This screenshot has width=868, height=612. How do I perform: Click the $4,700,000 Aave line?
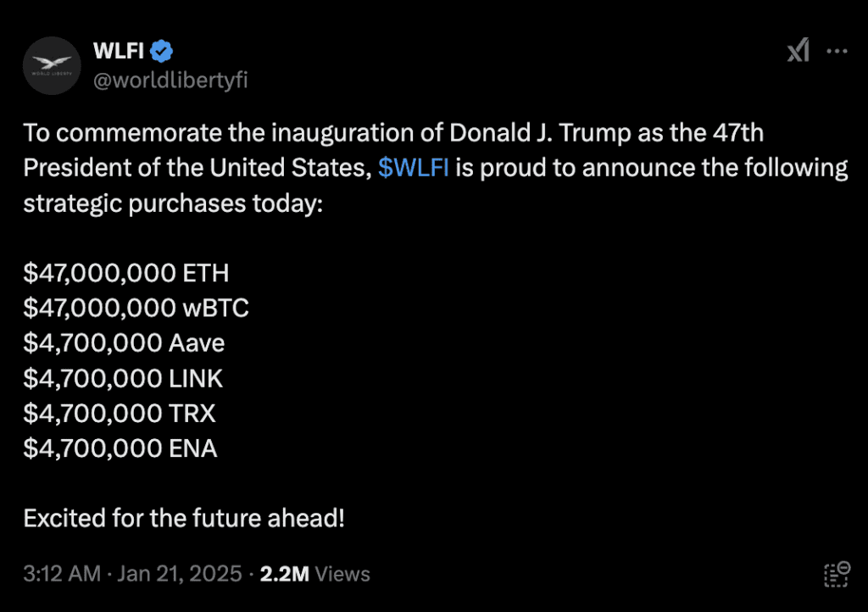coord(125,343)
